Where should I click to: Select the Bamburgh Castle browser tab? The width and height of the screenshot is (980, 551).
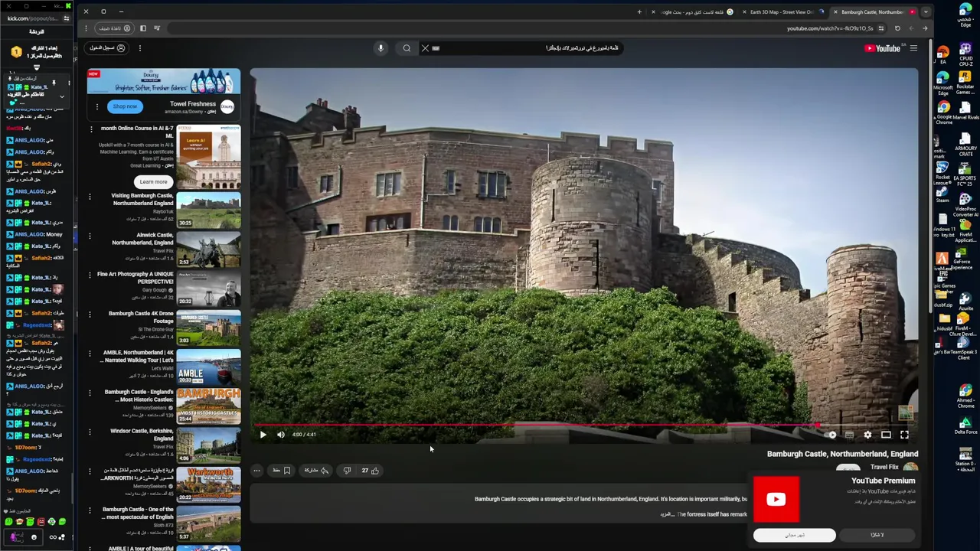tap(874, 12)
